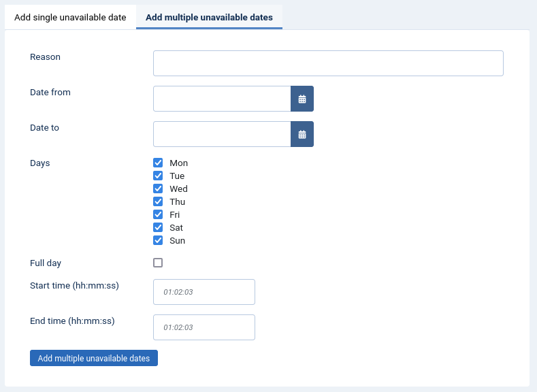
Task: Click the Date to label
Action: pyautogui.click(x=44, y=128)
